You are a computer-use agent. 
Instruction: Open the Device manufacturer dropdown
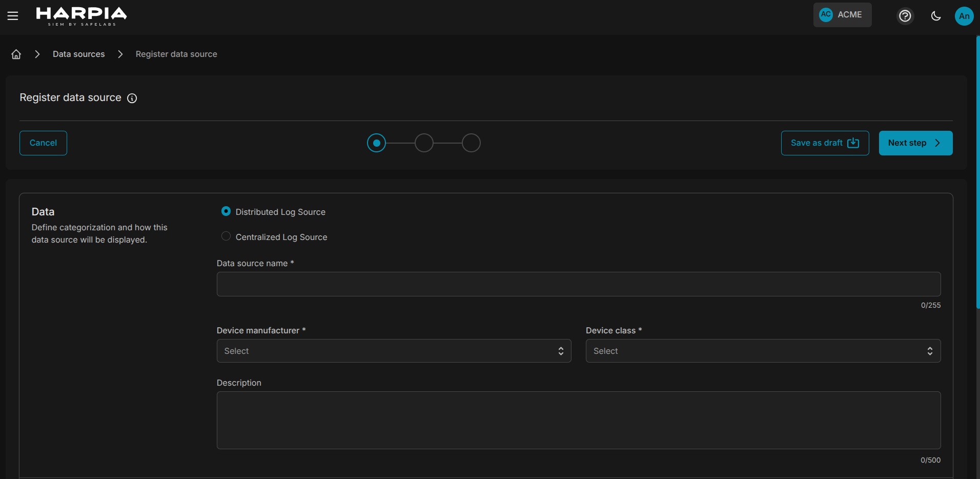(394, 351)
